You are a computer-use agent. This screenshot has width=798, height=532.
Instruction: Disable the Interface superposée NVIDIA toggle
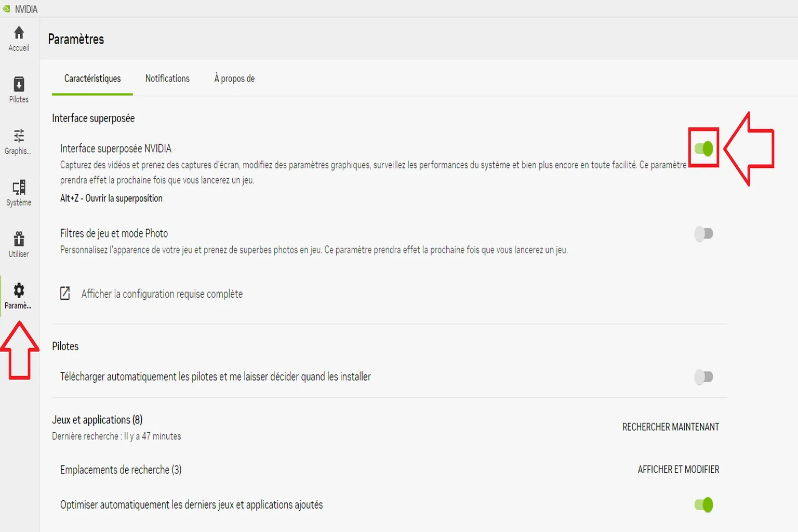tap(703, 149)
